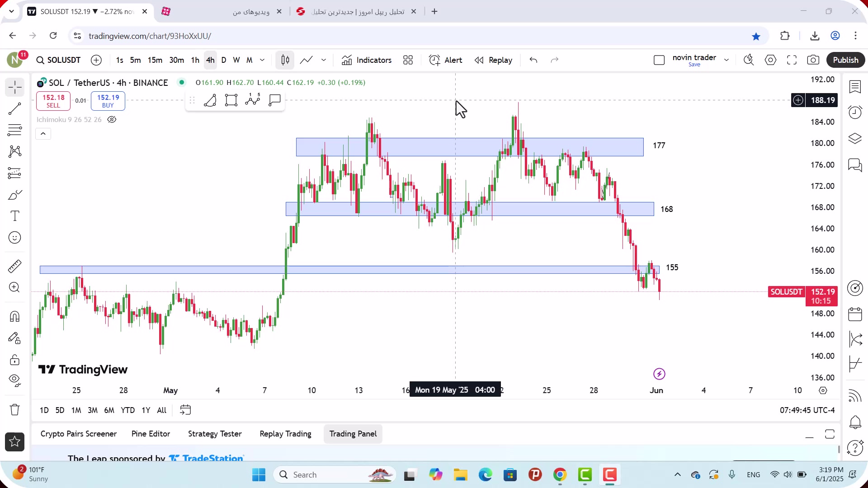Toggle magnet mode for drawings
868x488 pixels.
(x=15, y=316)
